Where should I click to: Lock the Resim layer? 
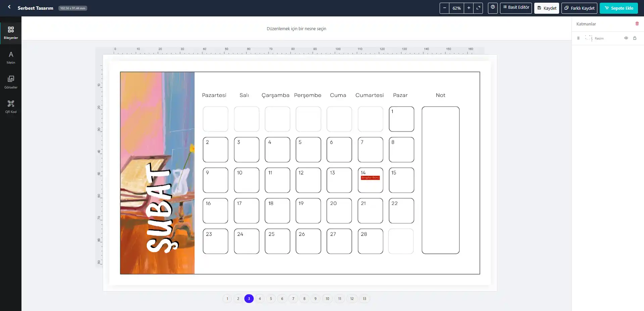tap(635, 38)
